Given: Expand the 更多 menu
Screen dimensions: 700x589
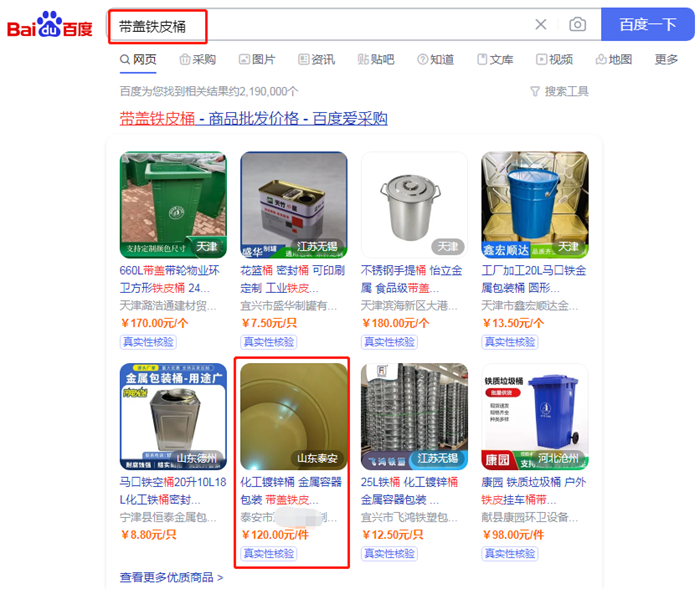Looking at the screenshot, I should (666, 59).
